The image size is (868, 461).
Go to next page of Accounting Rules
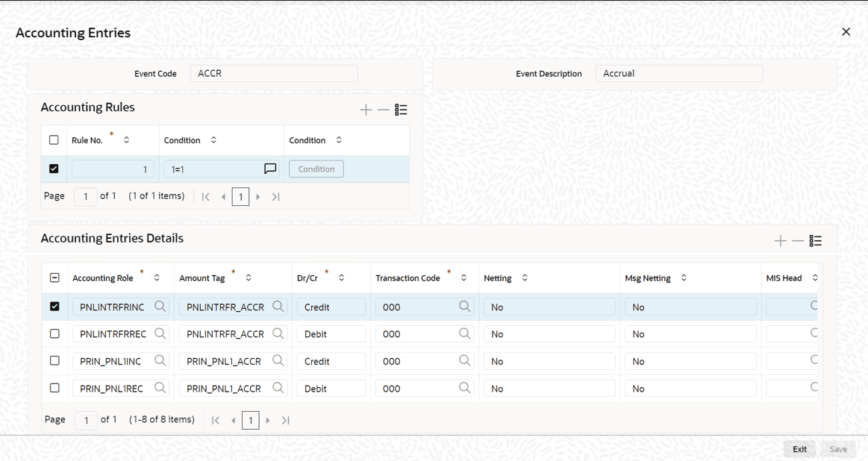pyautogui.click(x=258, y=196)
